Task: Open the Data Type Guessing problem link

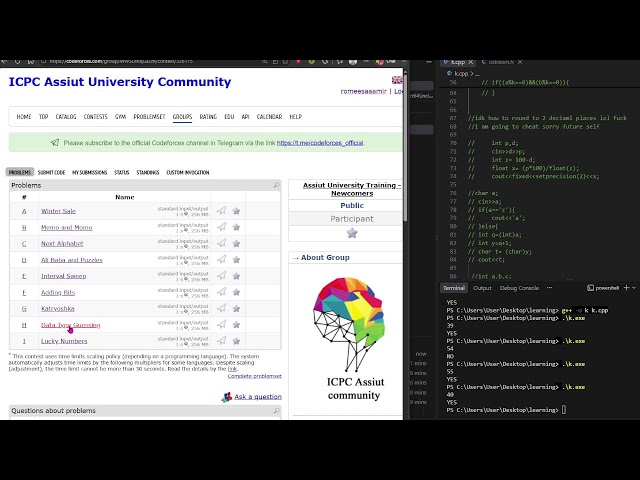Action: (71, 325)
